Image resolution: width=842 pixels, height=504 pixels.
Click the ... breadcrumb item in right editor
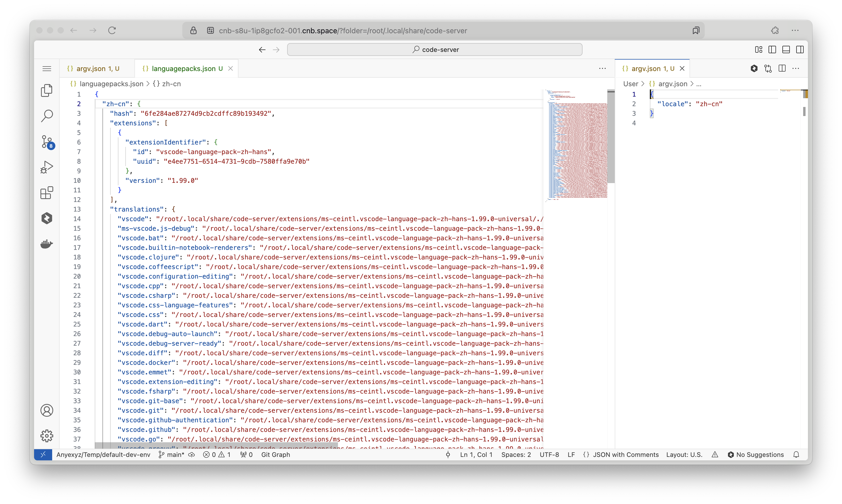(x=699, y=84)
